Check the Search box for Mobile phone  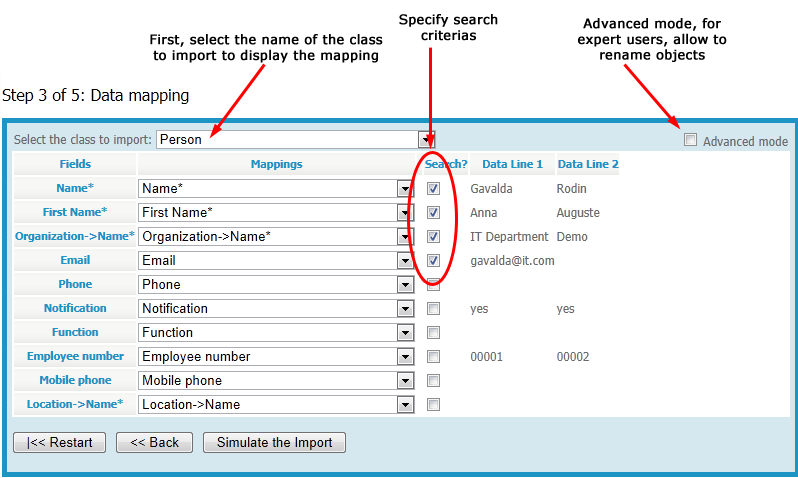pos(433,381)
